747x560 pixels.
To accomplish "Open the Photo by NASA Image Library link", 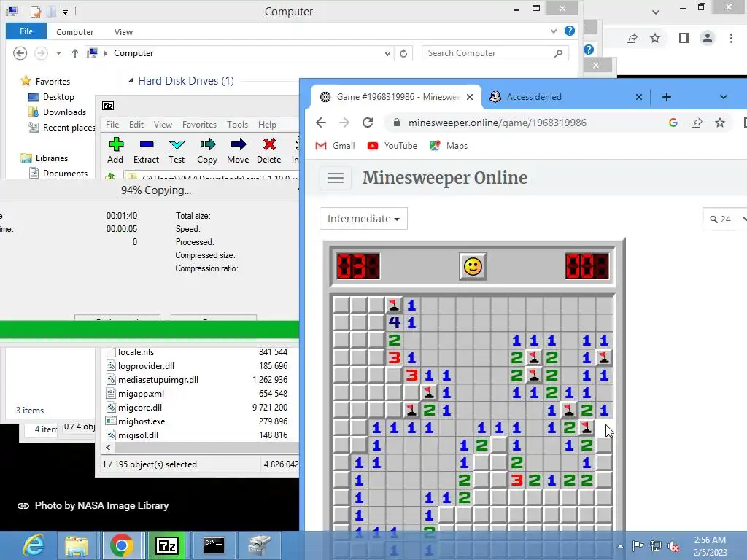I will [x=101, y=506].
